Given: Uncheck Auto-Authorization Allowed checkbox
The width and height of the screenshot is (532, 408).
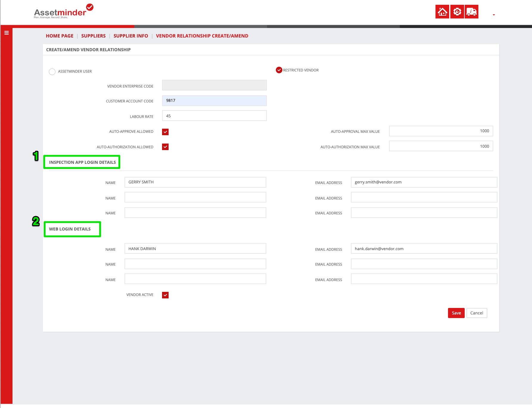Looking at the screenshot, I should click(x=165, y=147).
